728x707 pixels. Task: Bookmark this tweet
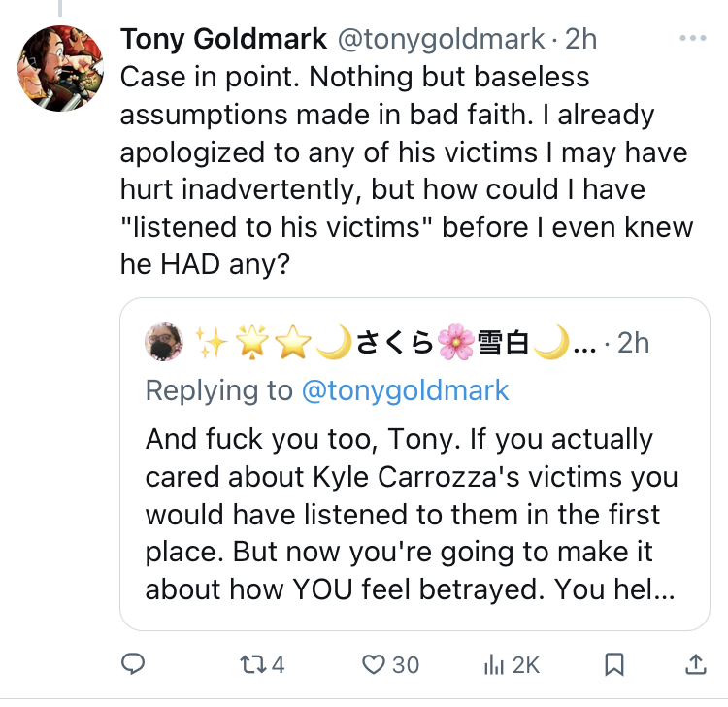(614, 664)
